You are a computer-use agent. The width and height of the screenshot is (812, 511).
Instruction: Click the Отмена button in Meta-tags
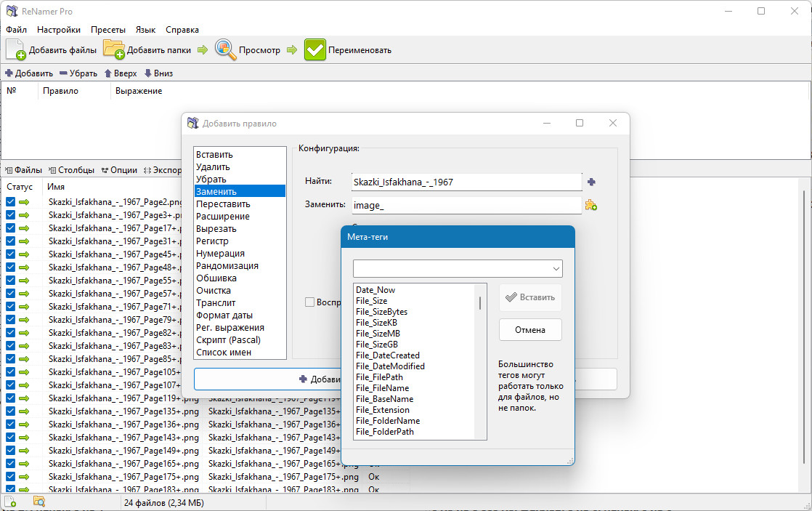click(530, 329)
